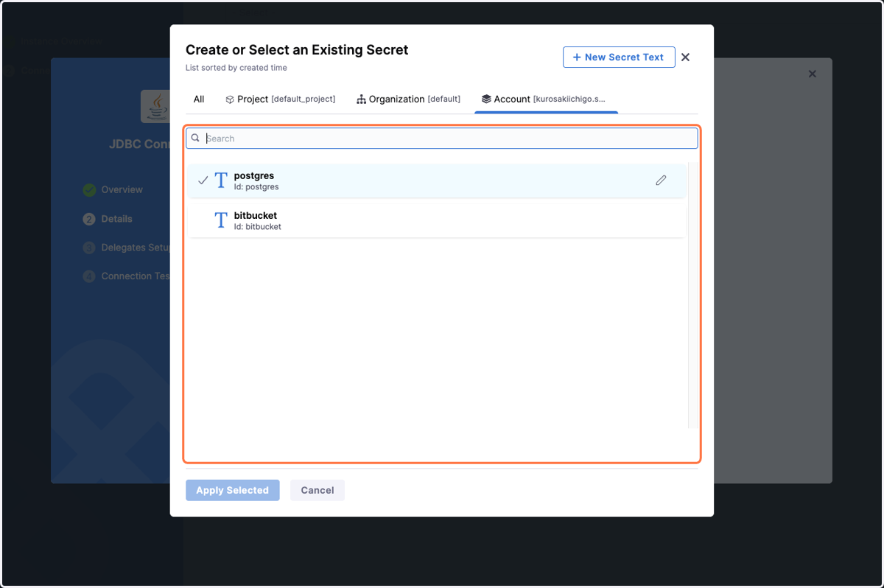Click 'List sorted by created time' subtitle
Viewport: 884px width, 588px height.
(x=236, y=68)
